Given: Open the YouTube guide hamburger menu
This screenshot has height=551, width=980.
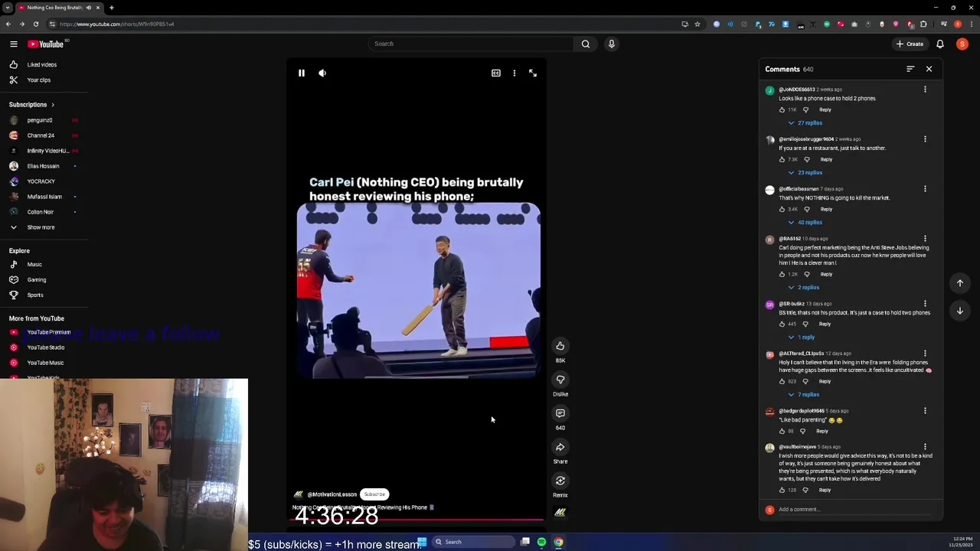Looking at the screenshot, I should point(13,44).
